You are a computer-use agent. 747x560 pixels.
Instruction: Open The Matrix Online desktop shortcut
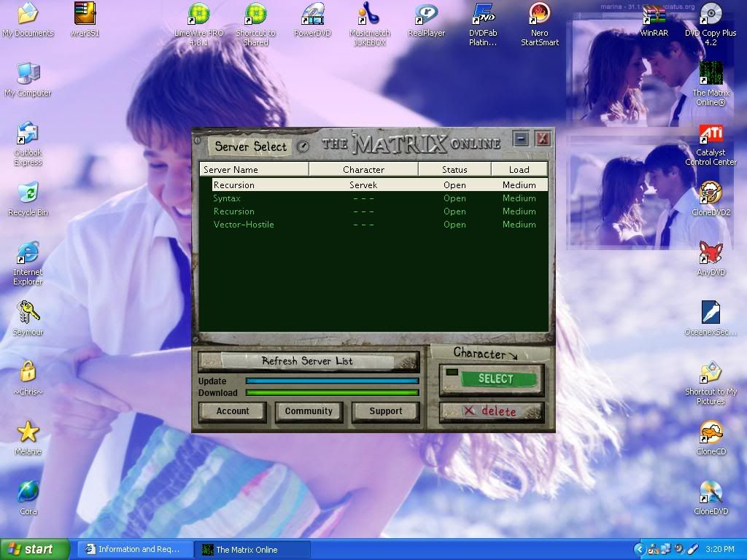711,84
